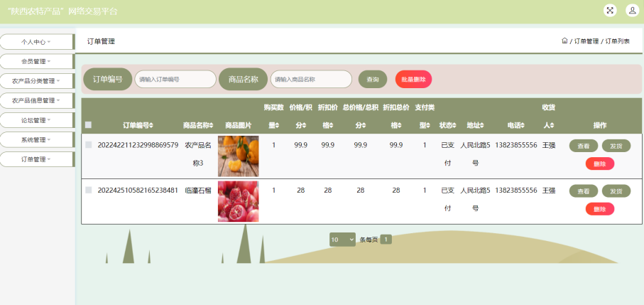Click 查看 for 临潼石榴 order
Viewport: 644px width, 305px height.
(x=583, y=191)
